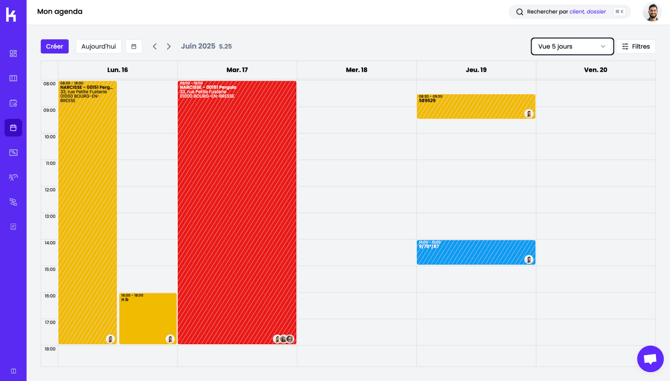Open Monday NARCISSE yellow striped event
This screenshot has width=670, height=381.
88,212
